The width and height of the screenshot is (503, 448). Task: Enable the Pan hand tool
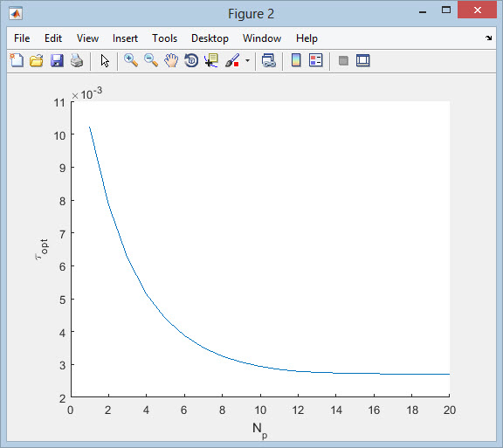coord(171,60)
